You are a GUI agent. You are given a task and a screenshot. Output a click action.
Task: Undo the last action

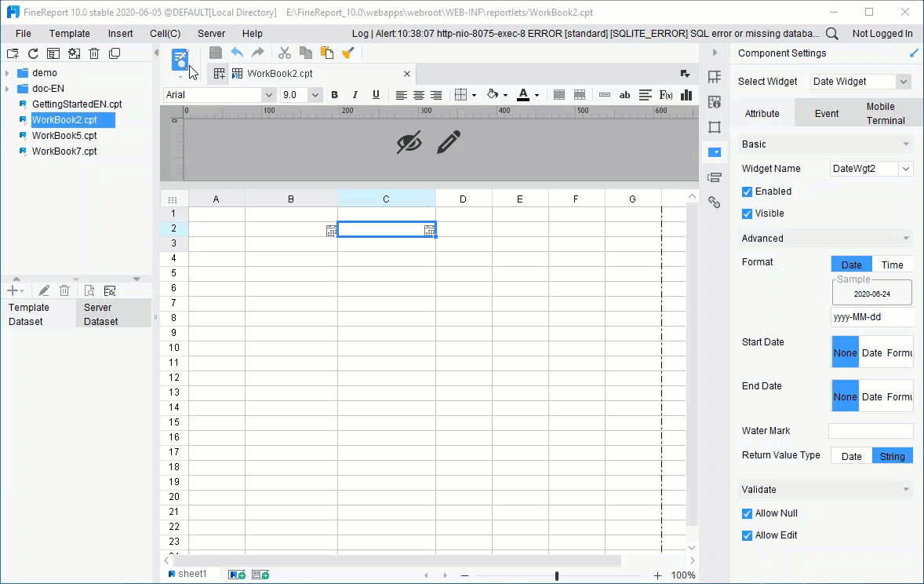237,53
